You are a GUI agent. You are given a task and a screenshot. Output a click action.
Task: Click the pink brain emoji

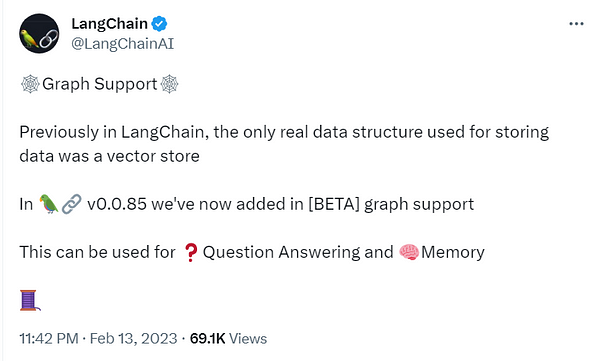coord(409,252)
